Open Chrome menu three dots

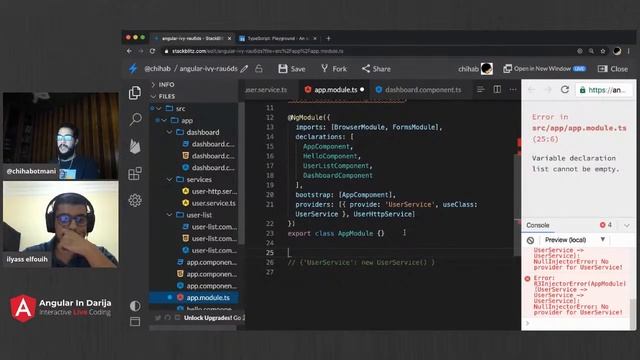[629, 51]
